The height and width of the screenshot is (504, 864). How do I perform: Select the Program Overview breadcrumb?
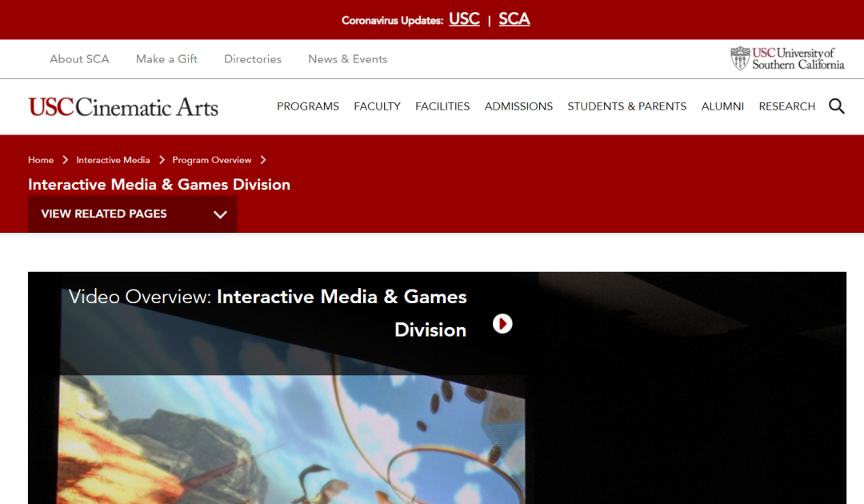tap(211, 160)
